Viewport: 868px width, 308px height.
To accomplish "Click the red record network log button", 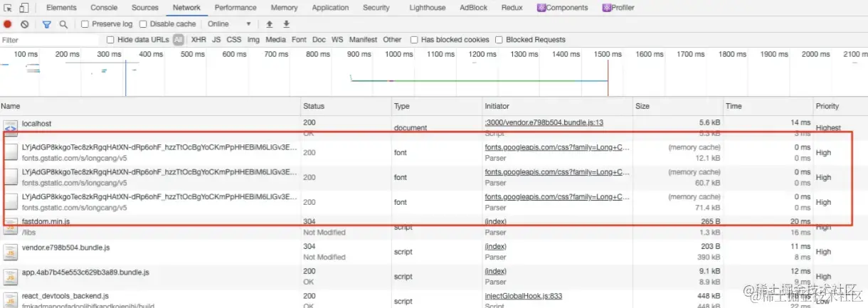I will 8,24.
